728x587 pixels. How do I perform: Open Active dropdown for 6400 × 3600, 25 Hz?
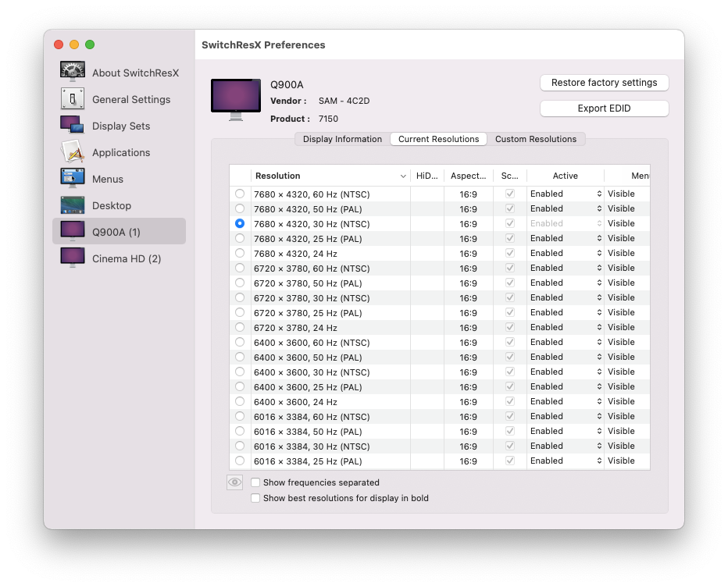pos(566,386)
